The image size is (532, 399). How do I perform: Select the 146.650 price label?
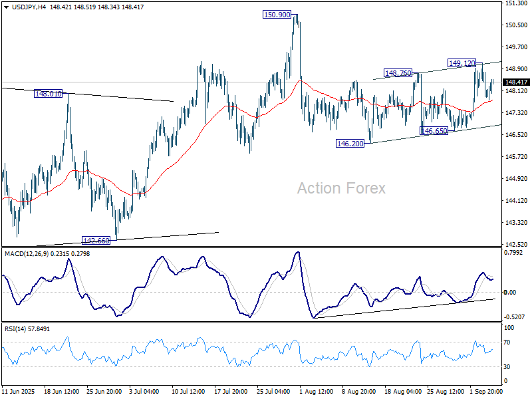pyautogui.click(x=434, y=131)
